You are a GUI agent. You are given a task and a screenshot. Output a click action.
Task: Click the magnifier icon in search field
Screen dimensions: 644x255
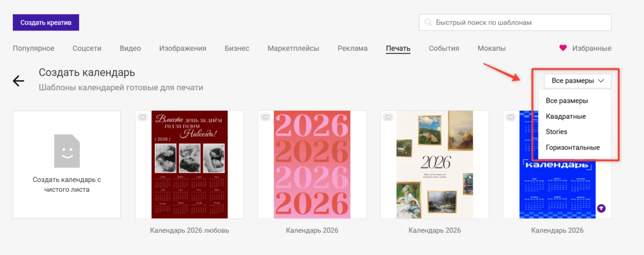[428, 22]
